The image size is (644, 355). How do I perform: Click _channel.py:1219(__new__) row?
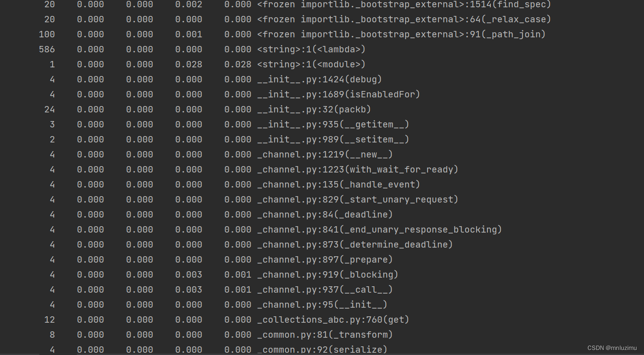(x=325, y=155)
